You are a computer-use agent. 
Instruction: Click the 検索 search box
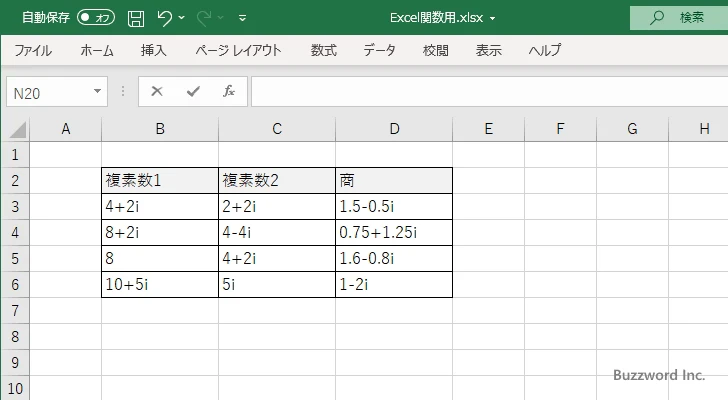coord(679,18)
